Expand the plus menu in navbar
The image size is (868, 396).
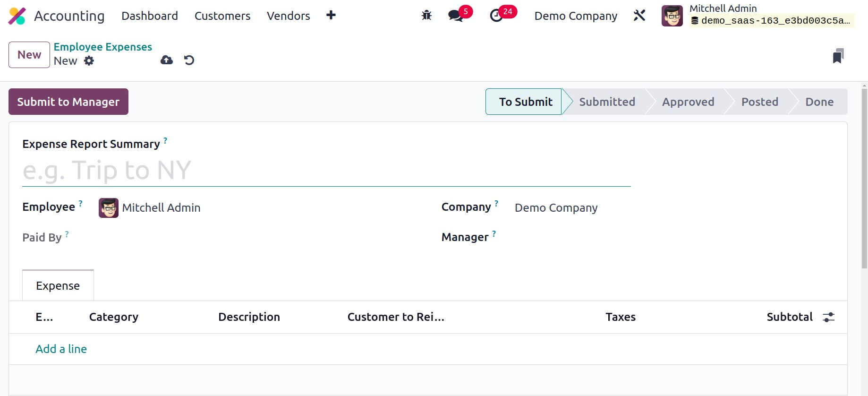tap(331, 16)
